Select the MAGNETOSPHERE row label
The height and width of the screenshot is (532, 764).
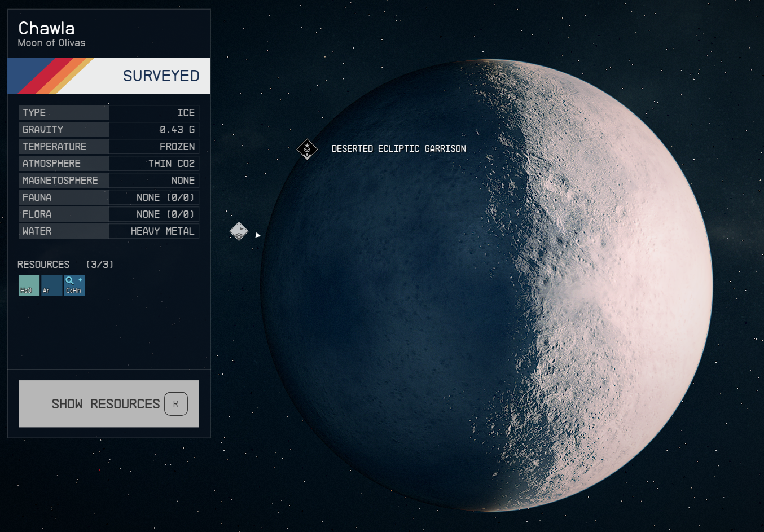point(64,181)
